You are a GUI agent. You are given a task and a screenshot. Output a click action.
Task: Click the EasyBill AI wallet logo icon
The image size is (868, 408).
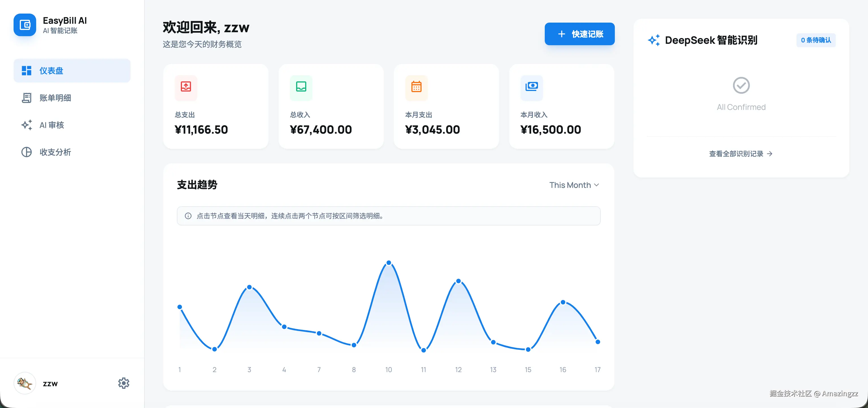[x=25, y=25]
